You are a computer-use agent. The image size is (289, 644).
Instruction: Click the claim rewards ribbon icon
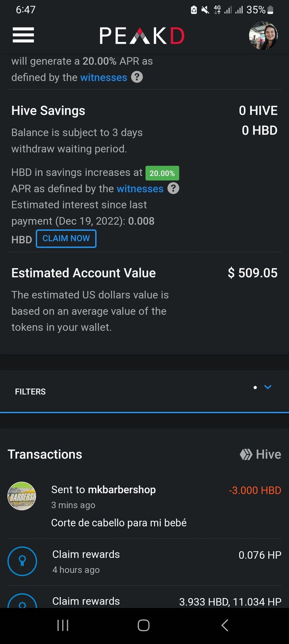point(22,561)
